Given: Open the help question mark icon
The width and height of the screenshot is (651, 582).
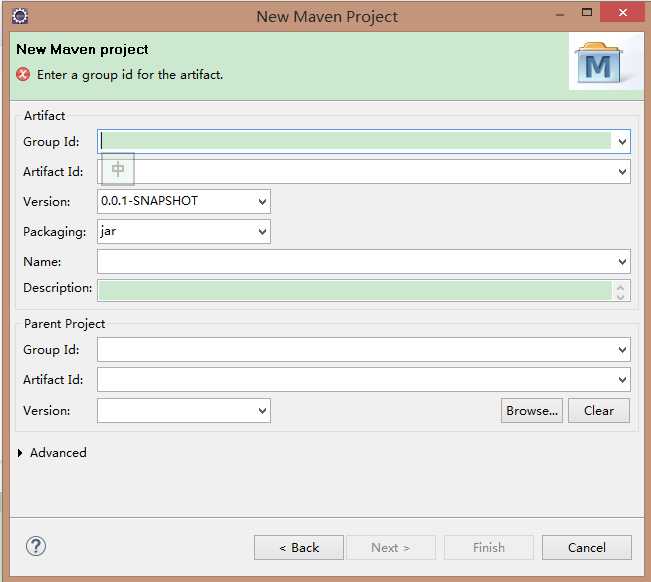Looking at the screenshot, I should point(36,546).
